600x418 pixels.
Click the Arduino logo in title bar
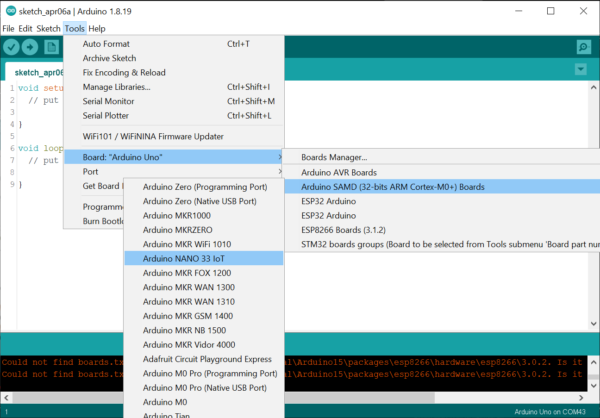[x=9, y=10]
